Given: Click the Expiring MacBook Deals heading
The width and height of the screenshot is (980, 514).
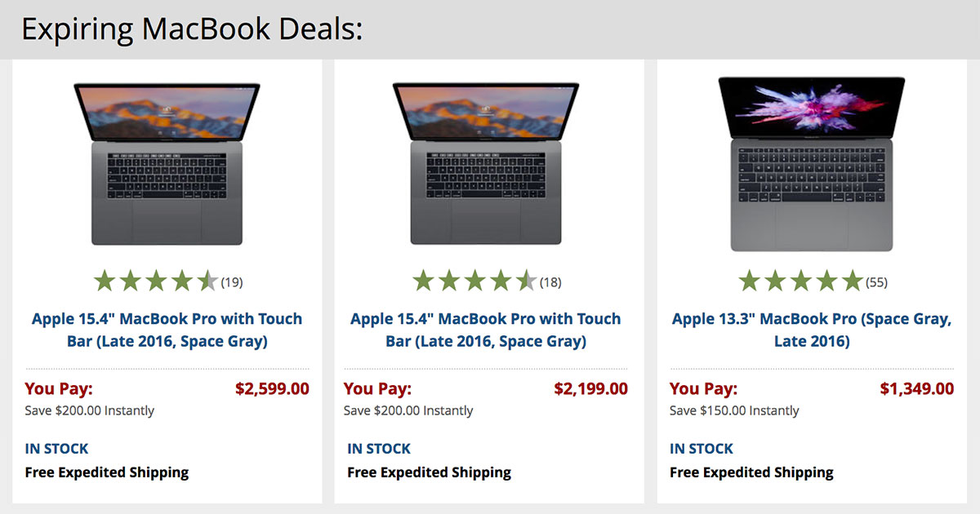Looking at the screenshot, I should (192, 29).
